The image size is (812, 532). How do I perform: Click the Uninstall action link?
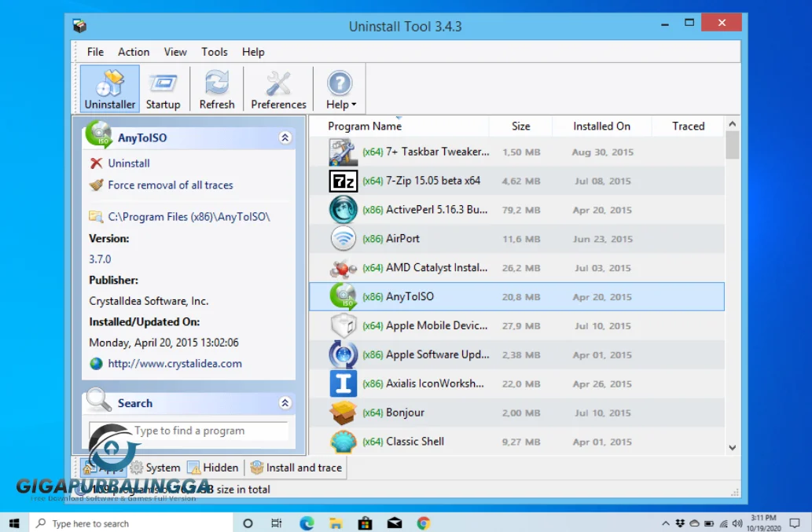[129, 163]
